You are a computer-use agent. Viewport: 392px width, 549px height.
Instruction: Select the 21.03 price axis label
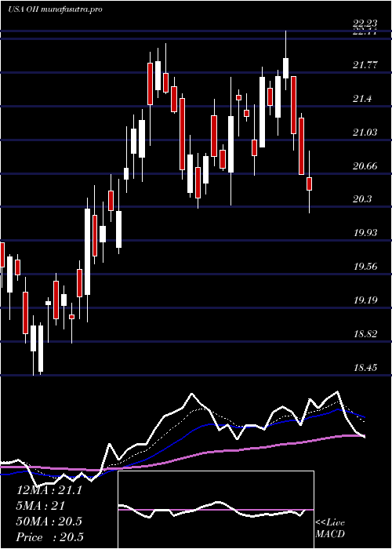pos(365,133)
